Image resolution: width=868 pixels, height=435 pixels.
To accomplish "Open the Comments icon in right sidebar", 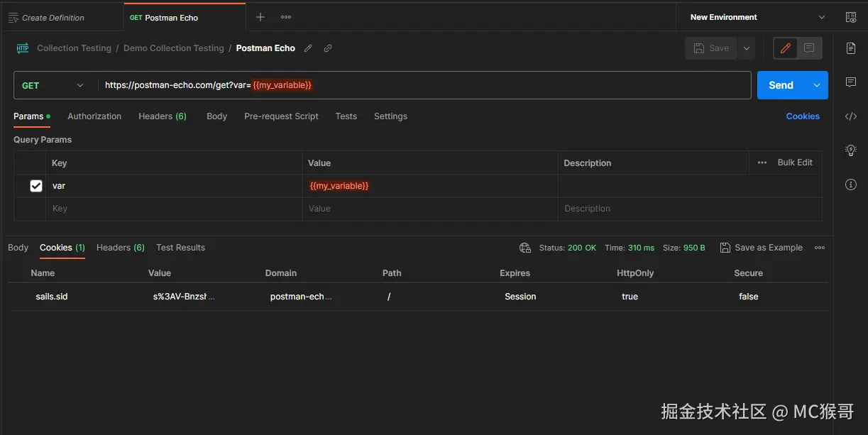I will [x=851, y=82].
